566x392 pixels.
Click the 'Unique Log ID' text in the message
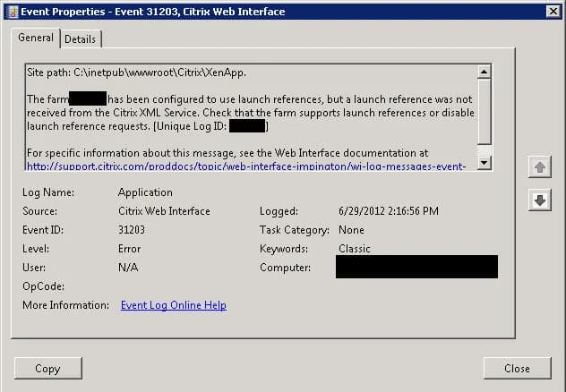pos(191,126)
